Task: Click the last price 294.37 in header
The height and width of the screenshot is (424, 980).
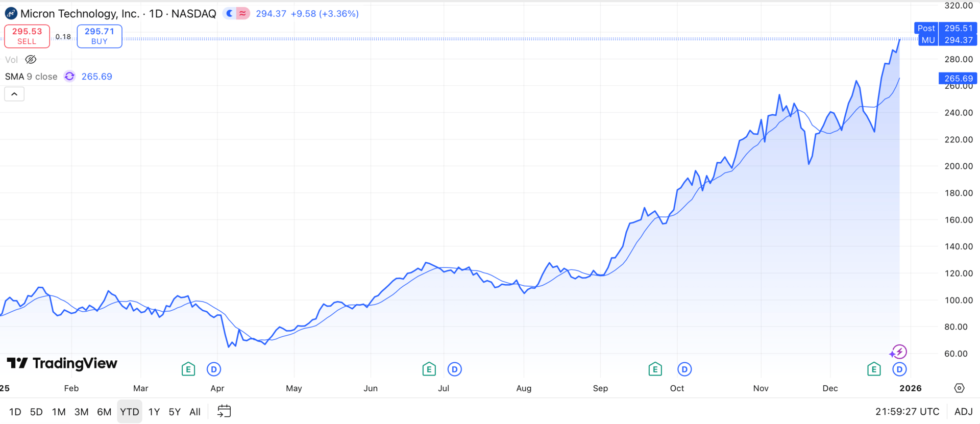Action: pyautogui.click(x=271, y=14)
